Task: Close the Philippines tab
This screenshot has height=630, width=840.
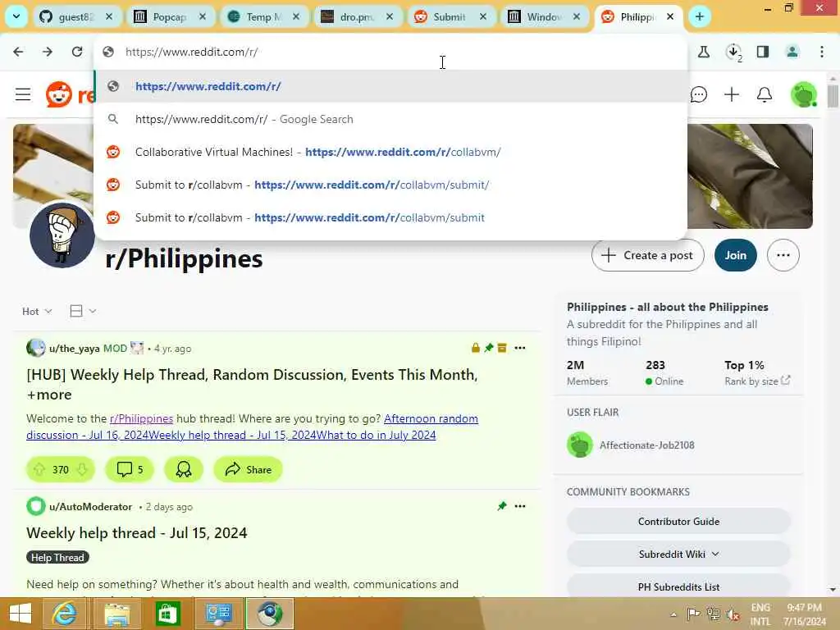Action: tap(670, 16)
